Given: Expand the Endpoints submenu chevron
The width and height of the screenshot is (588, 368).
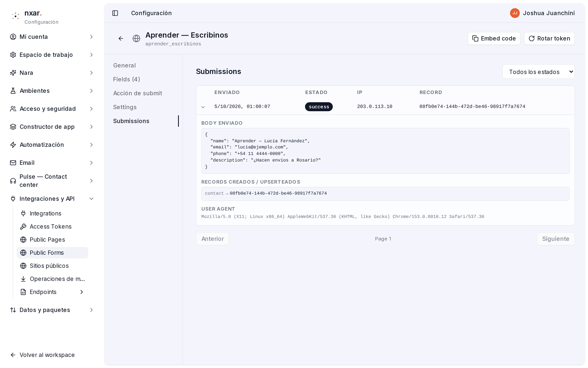Looking at the screenshot, I should coord(82,292).
